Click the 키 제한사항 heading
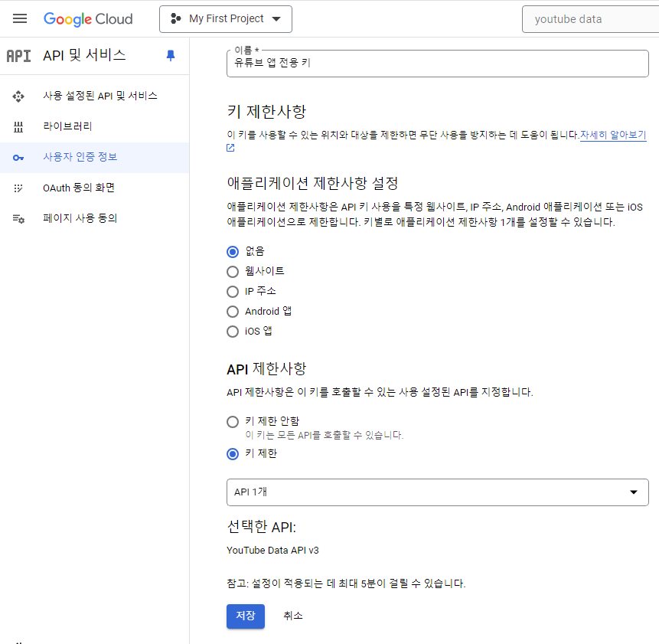The height and width of the screenshot is (644, 659). [x=266, y=111]
